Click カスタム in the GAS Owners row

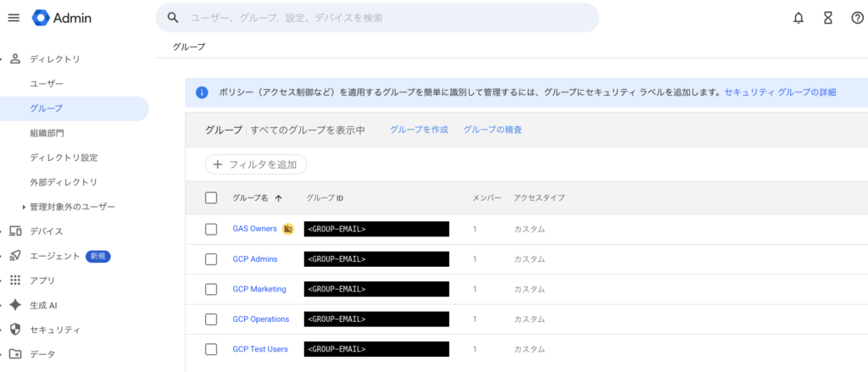pos(529,229)
